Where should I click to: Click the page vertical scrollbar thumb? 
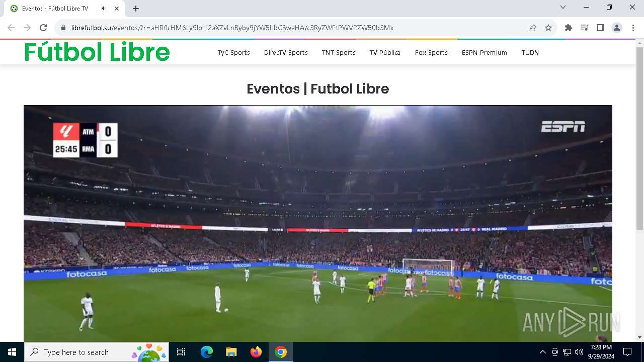click(x=639, y=138)
